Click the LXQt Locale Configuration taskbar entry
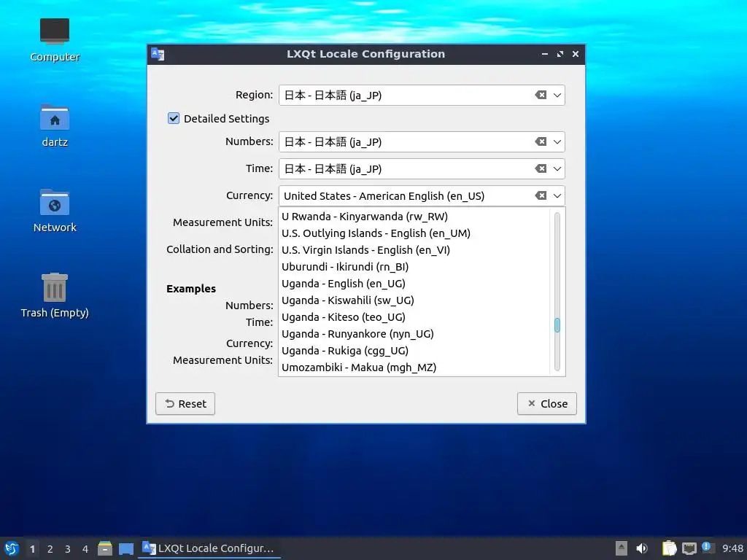The height and width of the screenshot is (560, 747). click(209, 548)
